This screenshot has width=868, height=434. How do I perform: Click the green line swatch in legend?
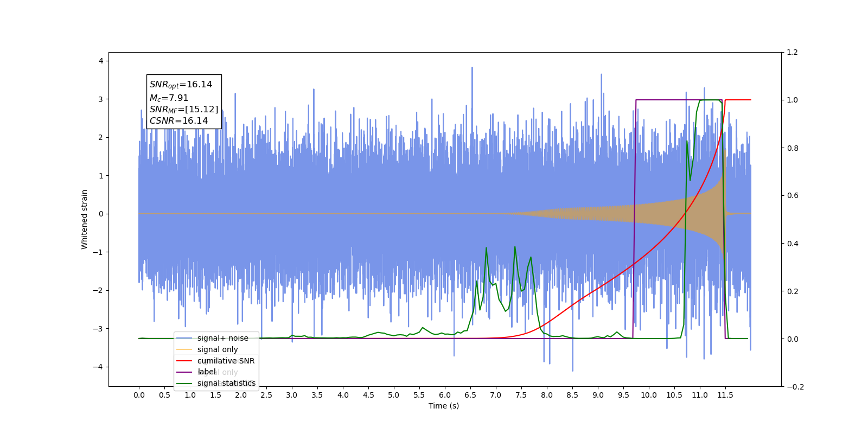[x=184, y=384]
